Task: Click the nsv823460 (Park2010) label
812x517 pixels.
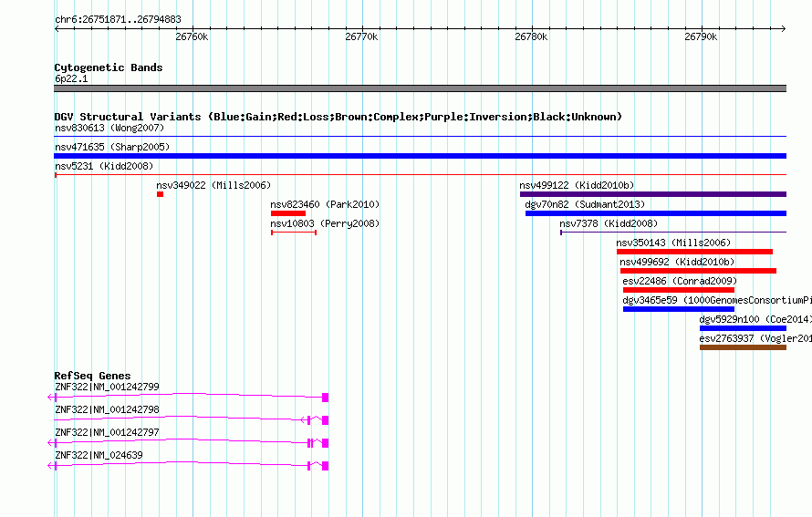Action: tap(325, 204)
